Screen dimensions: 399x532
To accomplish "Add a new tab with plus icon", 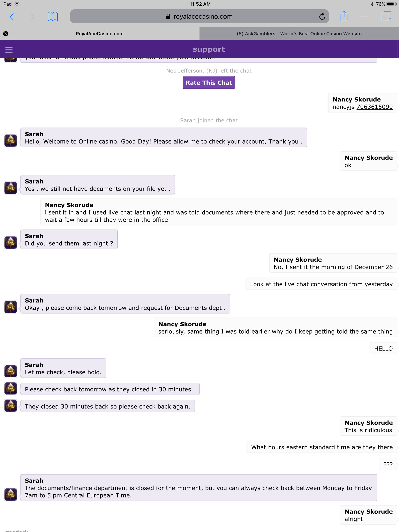I will coord(365,16).
